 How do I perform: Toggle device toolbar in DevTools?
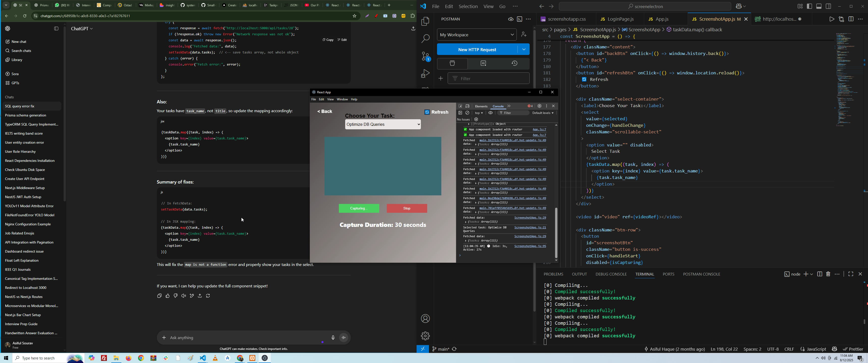[467, 106]
